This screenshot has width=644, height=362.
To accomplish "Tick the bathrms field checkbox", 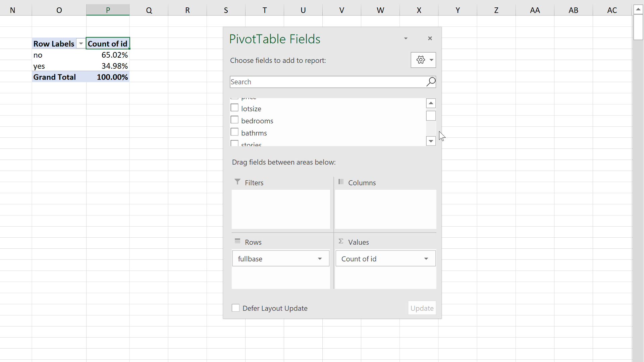I will point(235,132).
